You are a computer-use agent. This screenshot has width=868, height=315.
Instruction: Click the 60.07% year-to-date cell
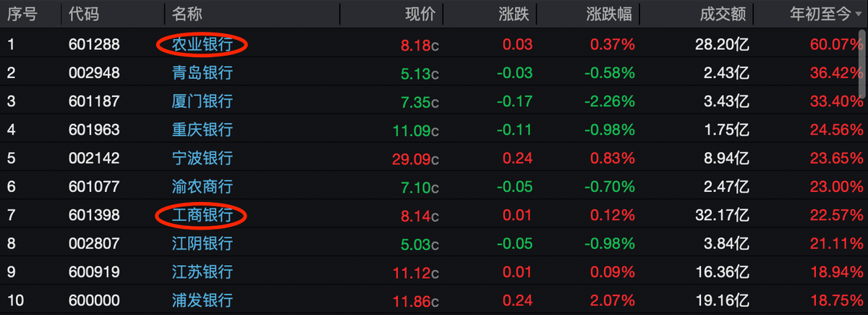coord(837,45)
